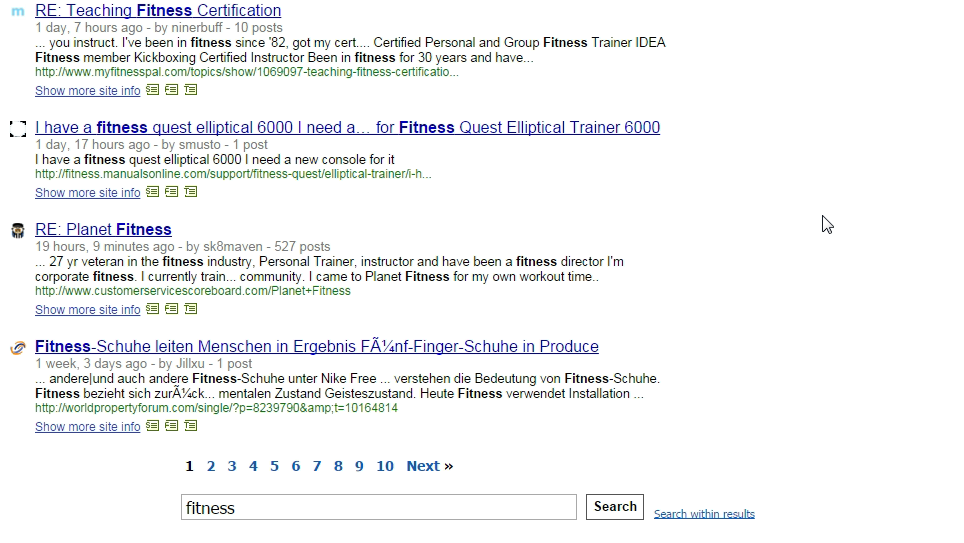Click '1 week, 3 days ago - by Jillxu' text

coord(120,363)
